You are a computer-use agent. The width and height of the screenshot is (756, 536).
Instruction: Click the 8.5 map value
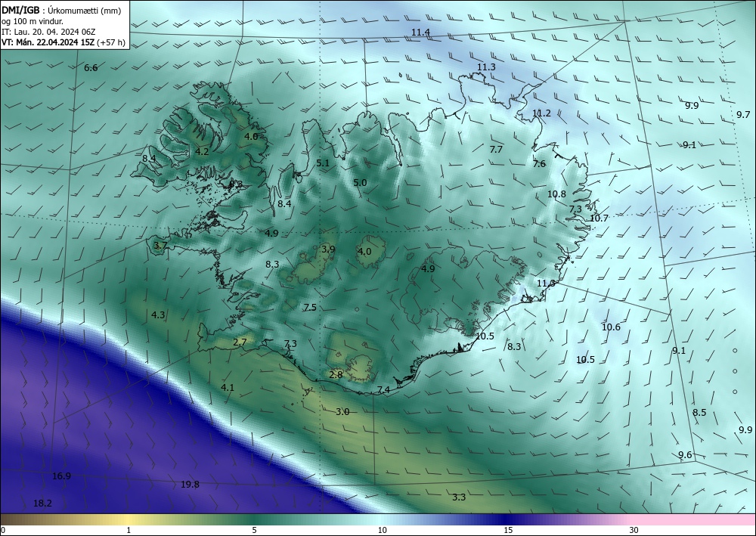pyautogui.click(x=699, y=412)
